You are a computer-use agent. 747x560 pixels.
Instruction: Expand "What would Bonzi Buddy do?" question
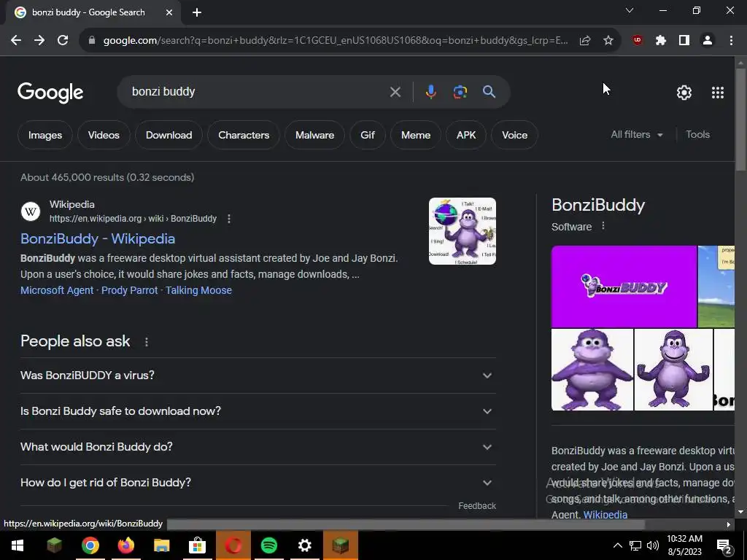(x=258, y=447)
